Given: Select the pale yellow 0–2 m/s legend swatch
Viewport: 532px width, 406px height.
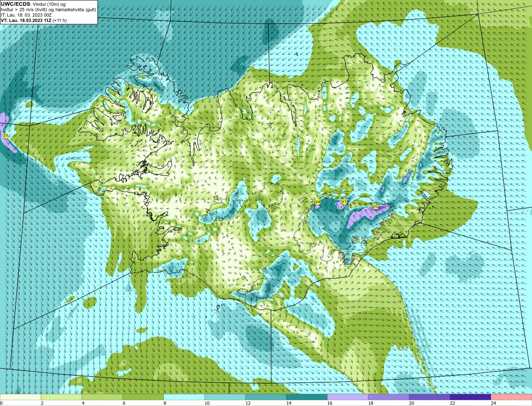Looking at the screenshot, I should pos(20,397).
